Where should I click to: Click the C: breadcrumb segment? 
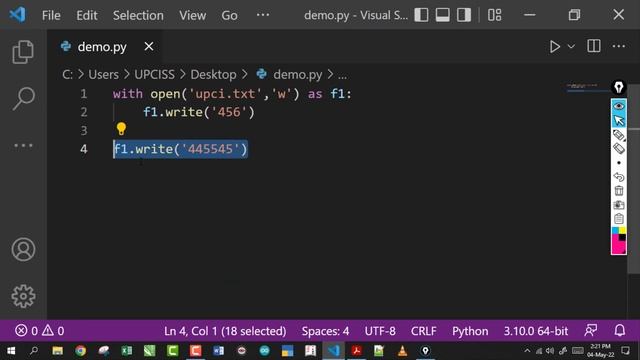[x=67, y=75]
